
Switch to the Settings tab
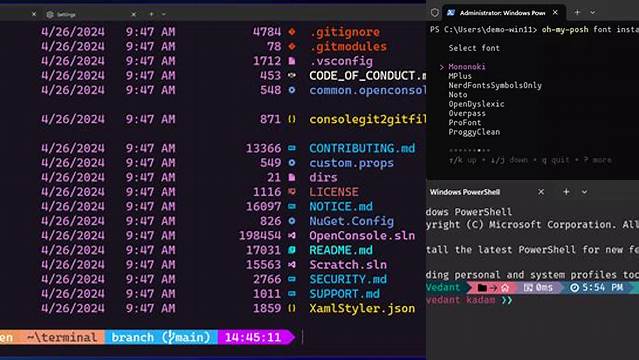pyautogui.click(x=90, y=14)
